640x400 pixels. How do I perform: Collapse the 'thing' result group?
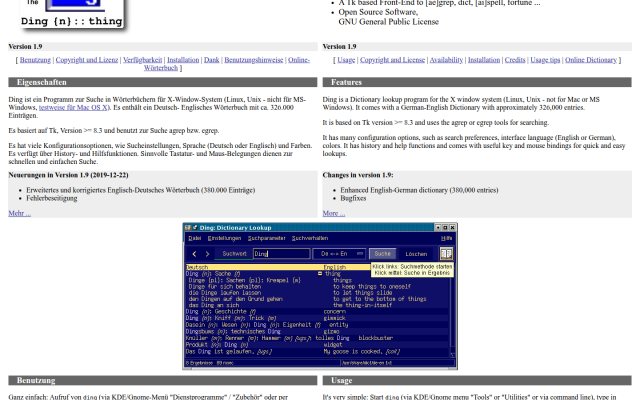(x=320, y=273)
